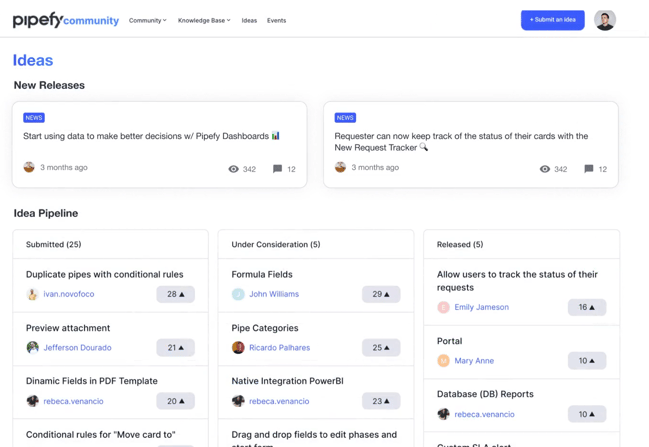The height and width of the screenshot is (447, 649).
Task: Open the Events nav item
Action: tap(276, 20)
